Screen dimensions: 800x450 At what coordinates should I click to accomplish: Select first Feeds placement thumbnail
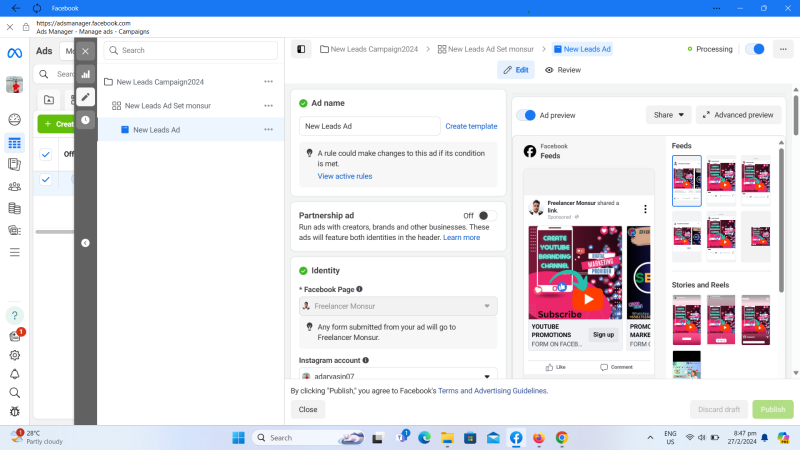pos(686,181)
